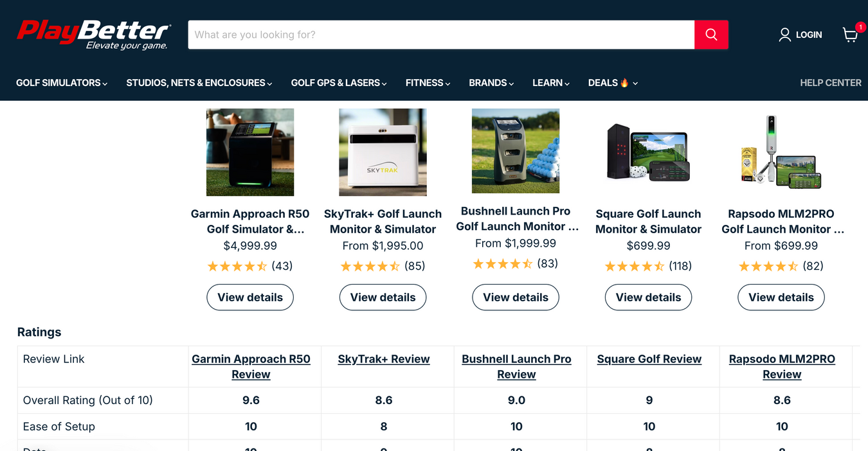Open the Brands menu
This screenshot has width=868, height=451.
pos(491,83)
